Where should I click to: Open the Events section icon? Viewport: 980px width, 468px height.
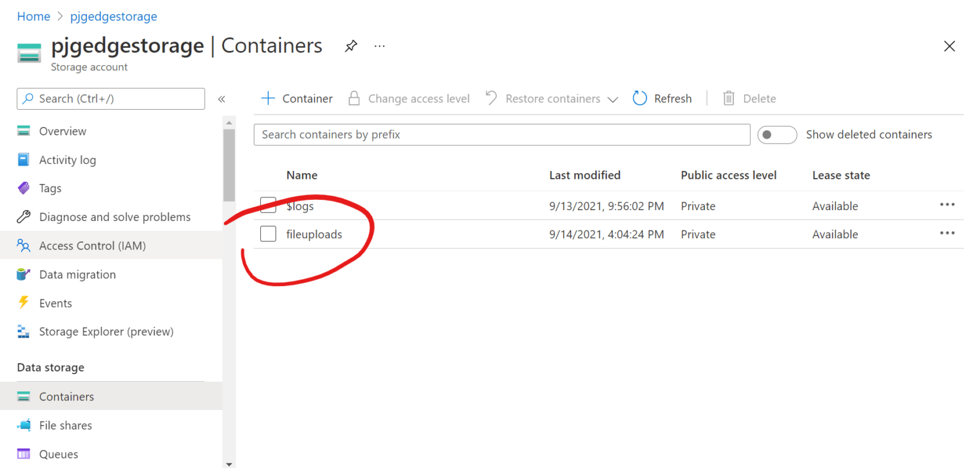click(24, 303)
